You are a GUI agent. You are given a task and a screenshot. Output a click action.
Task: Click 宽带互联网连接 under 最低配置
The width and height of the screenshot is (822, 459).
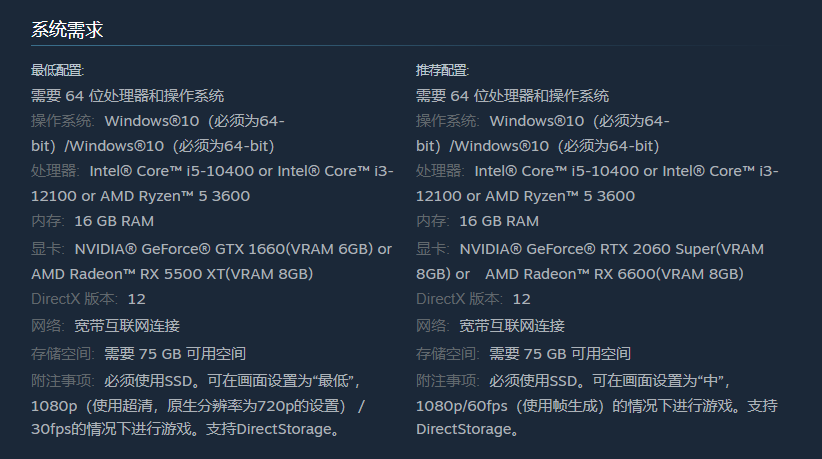(x=127, y=326)
